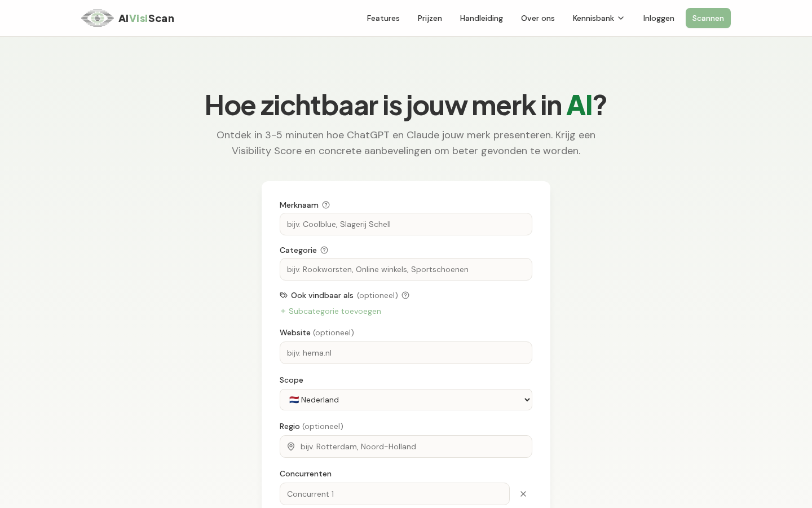Viewport: 812px width, 508px height.
Task: Click the tag icon before Ook vindbaar als
Action: tap(284, 295)
